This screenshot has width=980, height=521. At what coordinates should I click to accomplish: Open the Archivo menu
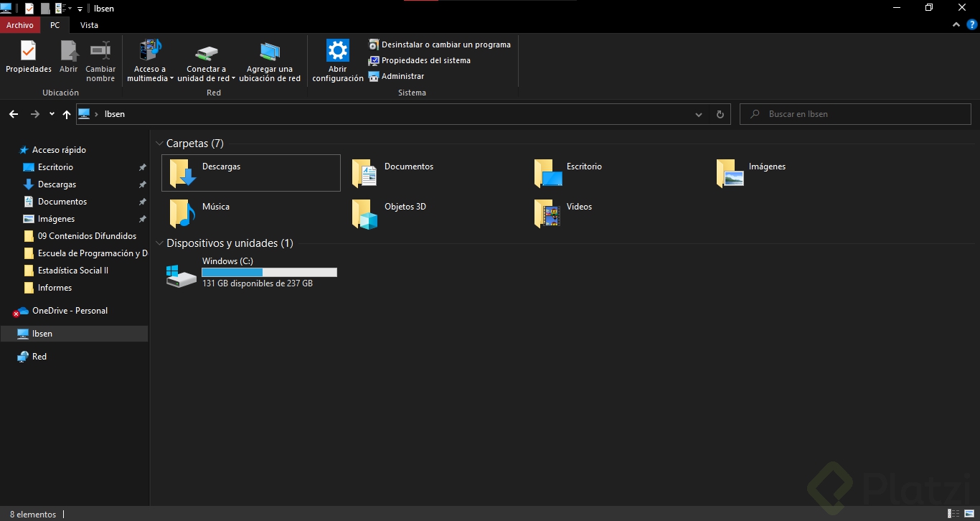(20, 25)
